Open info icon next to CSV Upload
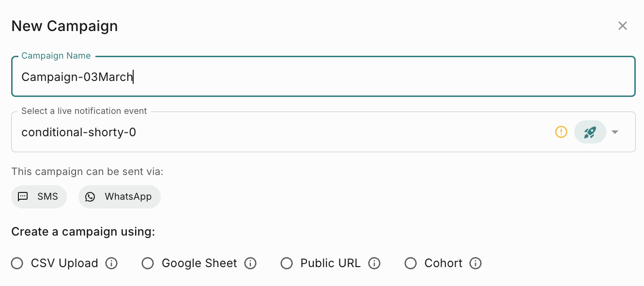This screenshot has width=644, height=286. tap(111, 263)
